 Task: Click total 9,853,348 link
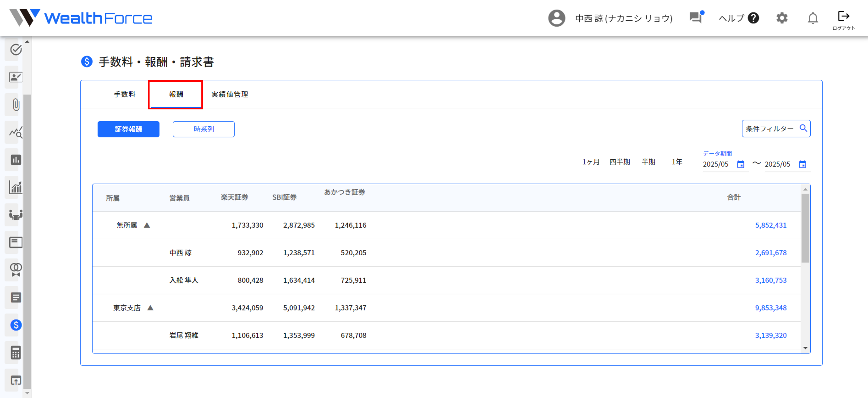(x=771, y=308)
